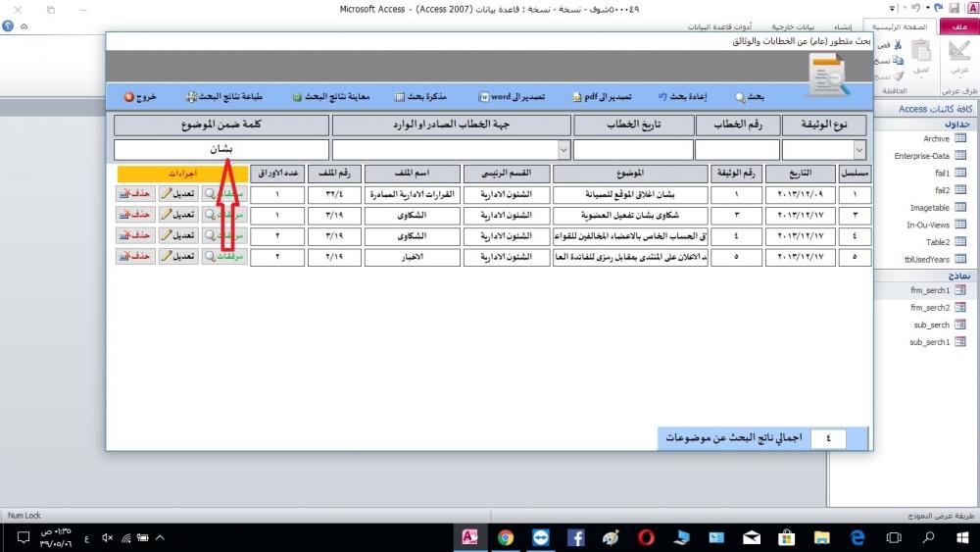Select frm_serch2 form in navigation pane
Viewport: 980px width, 552px height.
[x=929, y=308]
